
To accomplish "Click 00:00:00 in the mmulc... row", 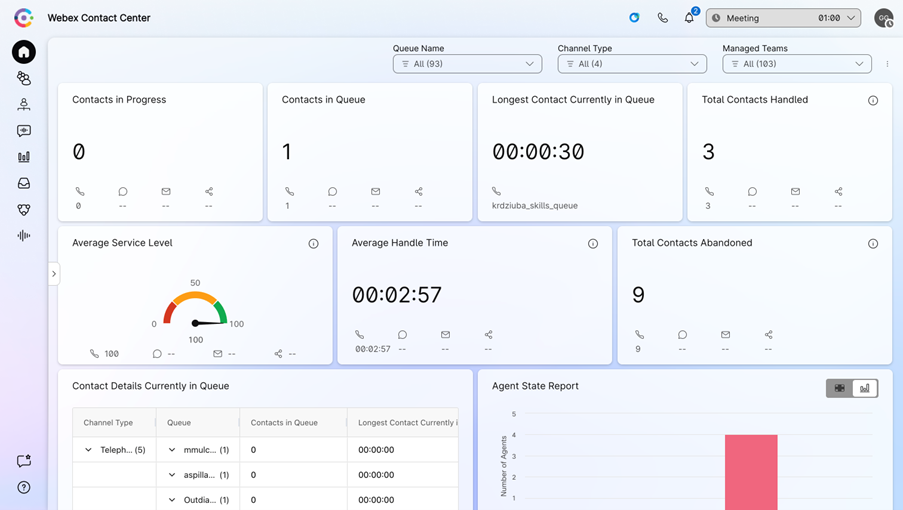I will click(376, 450).
